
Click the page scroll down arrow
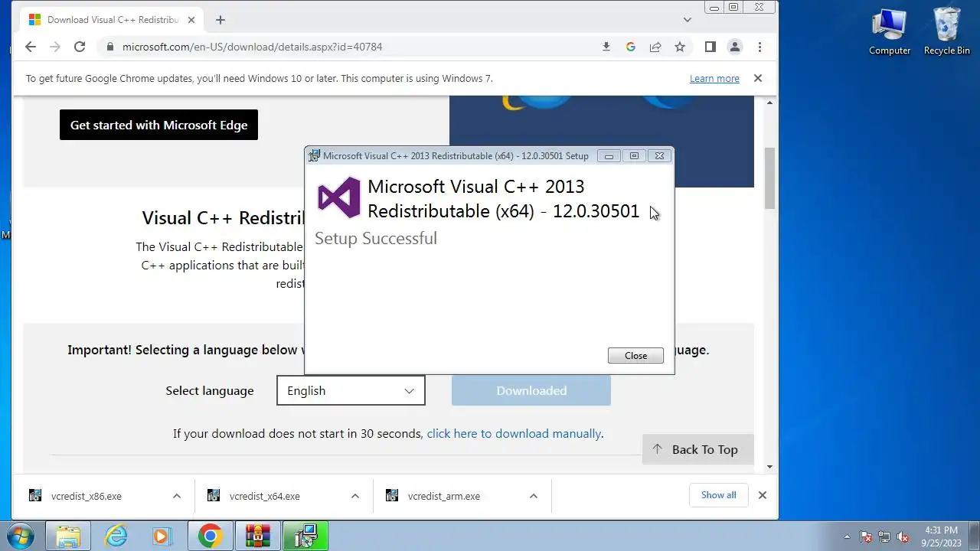(769, 466)
